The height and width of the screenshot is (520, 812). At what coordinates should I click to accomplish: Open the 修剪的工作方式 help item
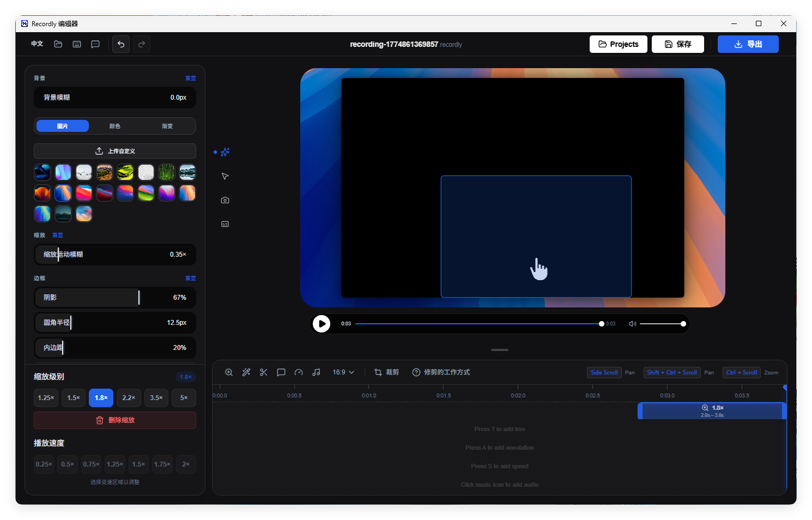[x=441, y=372]
